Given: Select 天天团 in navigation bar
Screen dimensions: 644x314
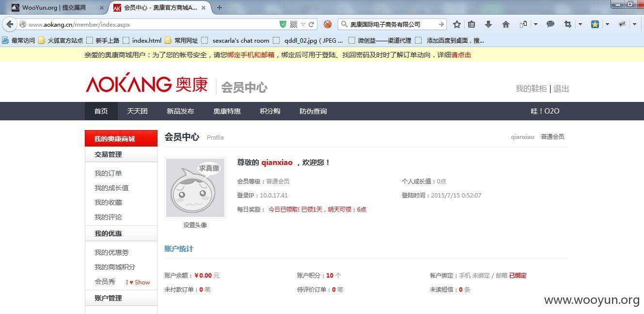Looking at the screenshot, I should coord(137,111).
